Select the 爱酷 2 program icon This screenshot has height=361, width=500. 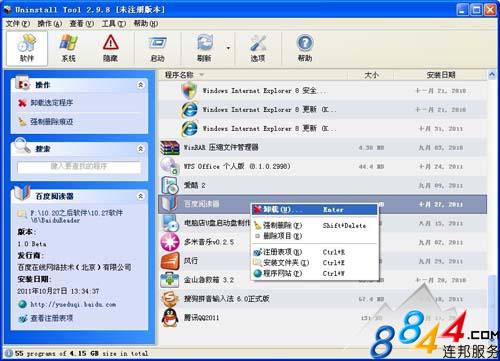pos(169,185)
